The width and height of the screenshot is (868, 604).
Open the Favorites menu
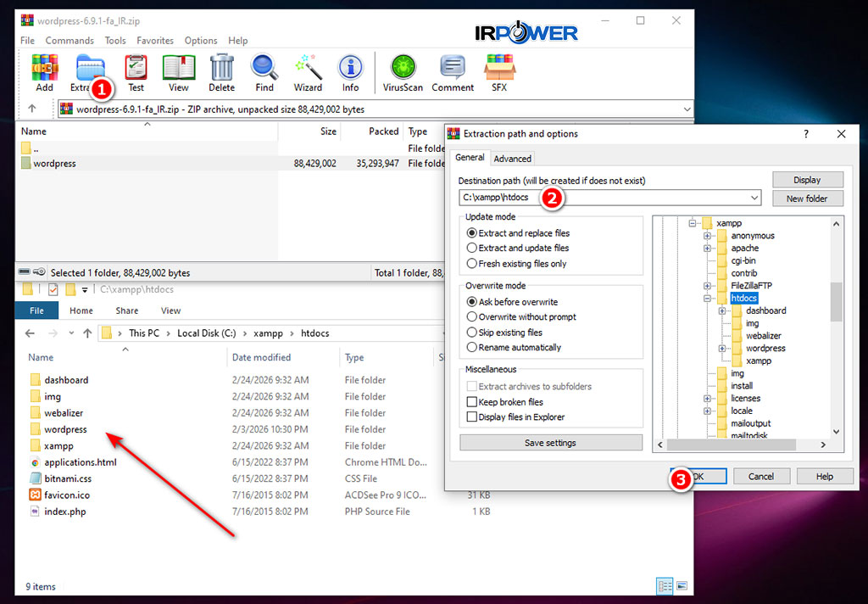pyautogui.click(x=155, y=41)
